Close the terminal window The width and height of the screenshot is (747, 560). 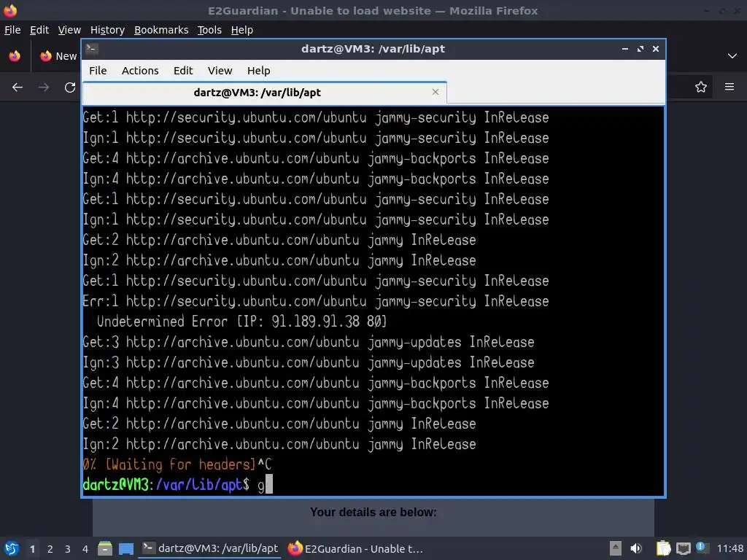656,49
